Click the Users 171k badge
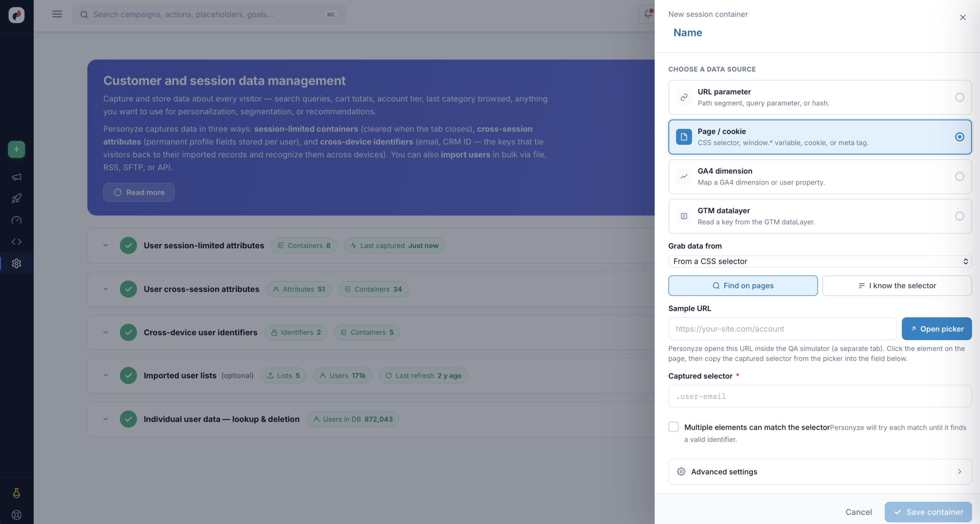980x524 pixels. pyautogui.click(x=343, y=376)
